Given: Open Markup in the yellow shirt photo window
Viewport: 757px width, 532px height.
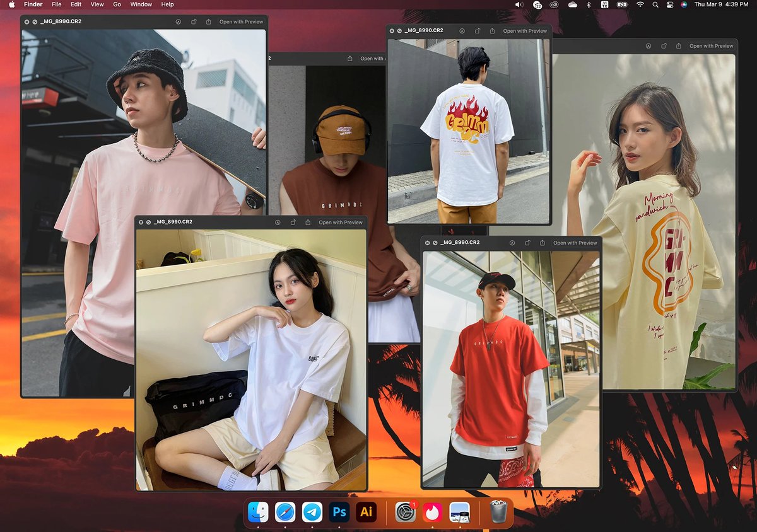Looking at the screenshot, I should click(648, 46).
